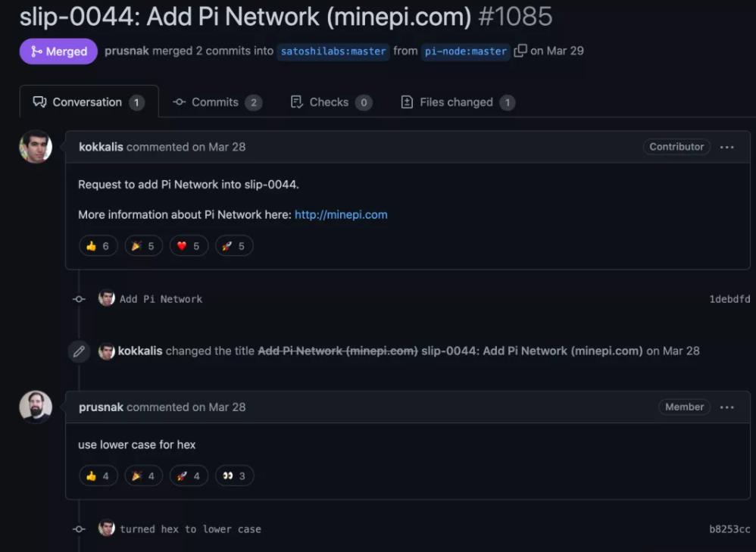
Task: Open the Checks tab
Action: (331, 102)
